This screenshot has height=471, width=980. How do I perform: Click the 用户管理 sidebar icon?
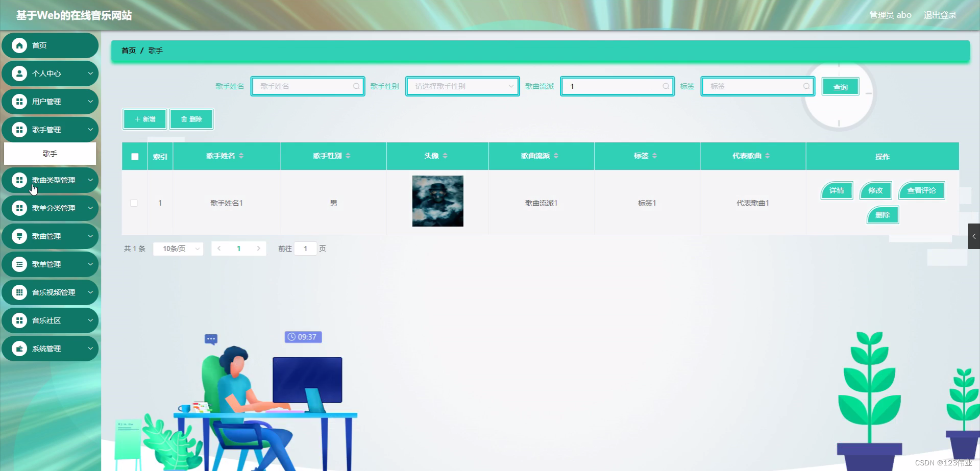[19, 102]
